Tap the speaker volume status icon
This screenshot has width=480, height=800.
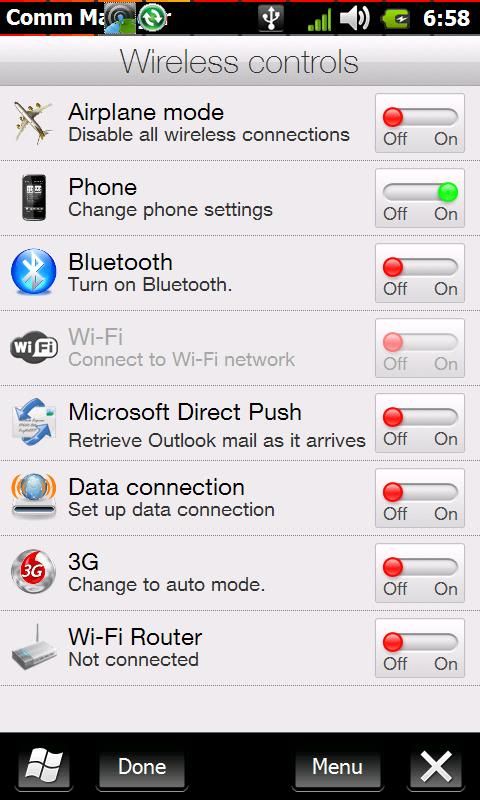355,19
